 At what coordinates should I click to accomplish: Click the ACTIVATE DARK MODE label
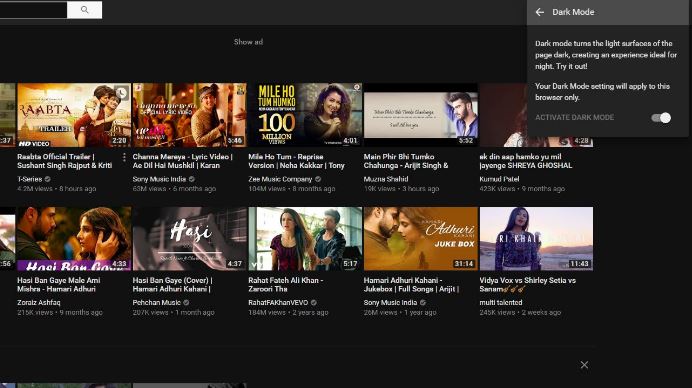coord(574,117)
